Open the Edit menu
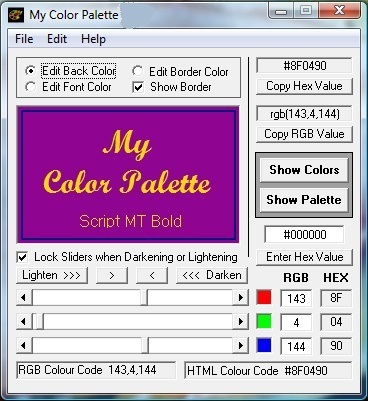 pos(57,39)
